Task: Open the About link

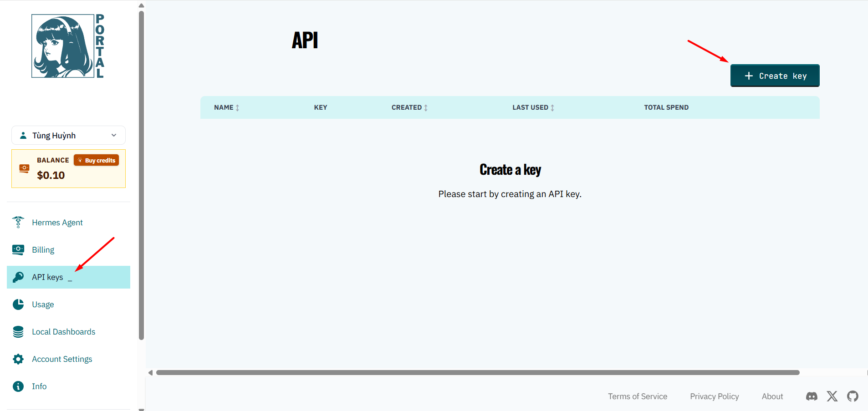Action: (772, 396)
